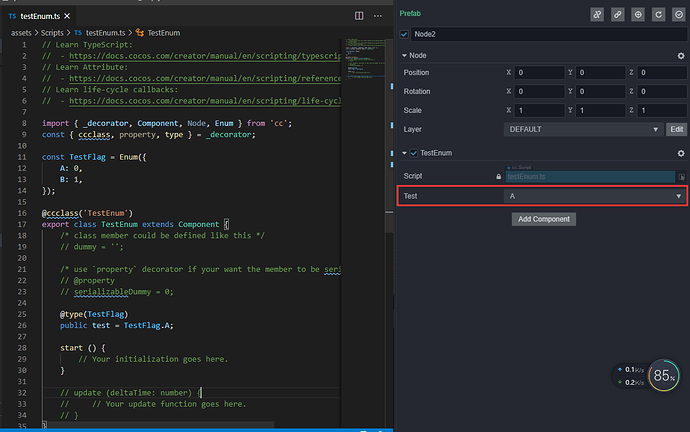Click the Position X input field
690x432 pixels.
539,73
